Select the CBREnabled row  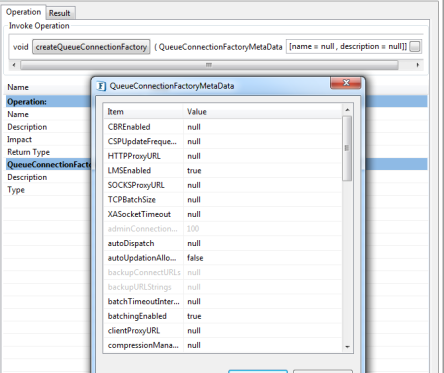point(223,127)
